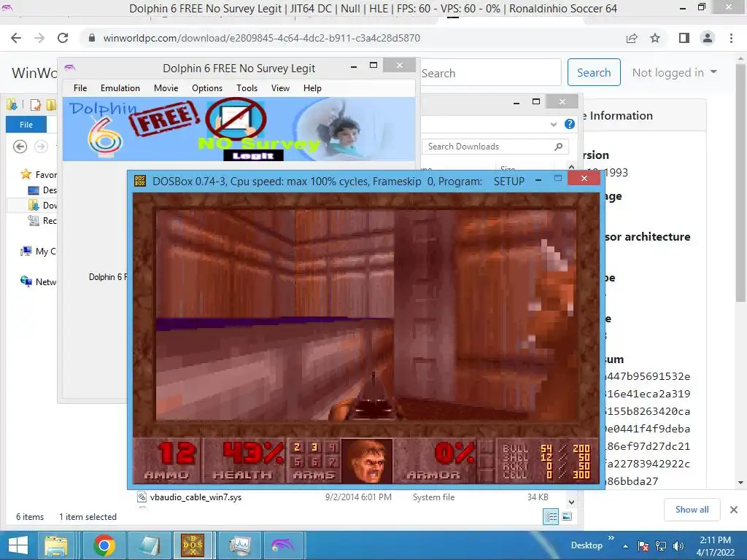Reload the Chrome page

coord(63,38)
